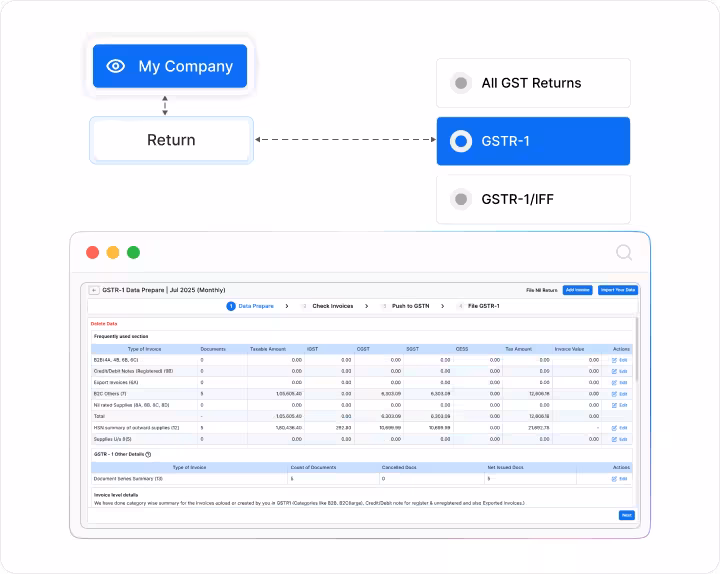Image resolution: width=720 pixels, height=574 pixels.
Task: Click the Import Your Data button
Action: click(618, 290)
